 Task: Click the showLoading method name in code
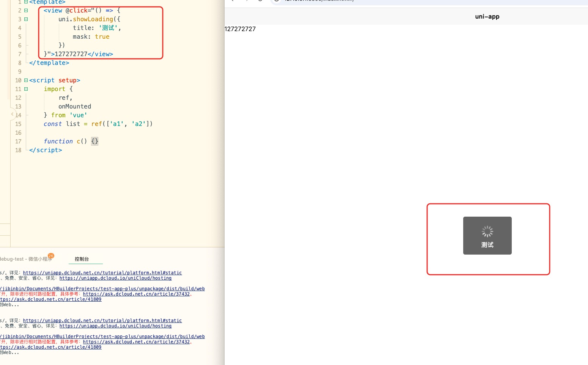tap(93, 19)
